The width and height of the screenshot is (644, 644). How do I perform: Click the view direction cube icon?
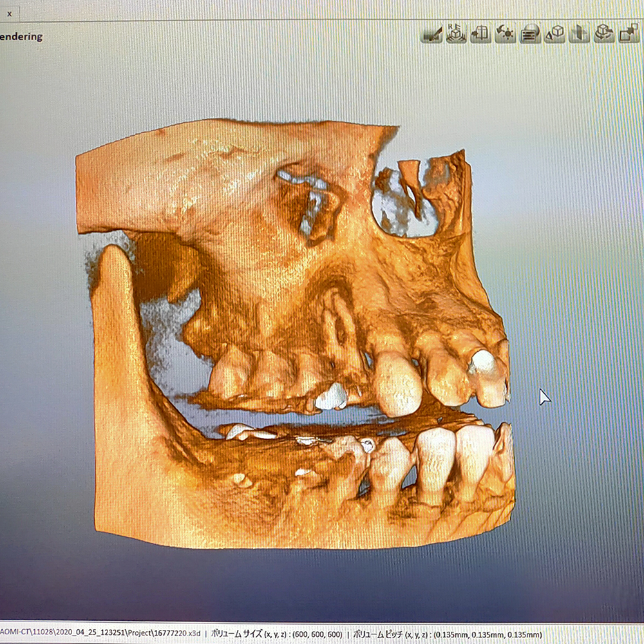[554, 33]
